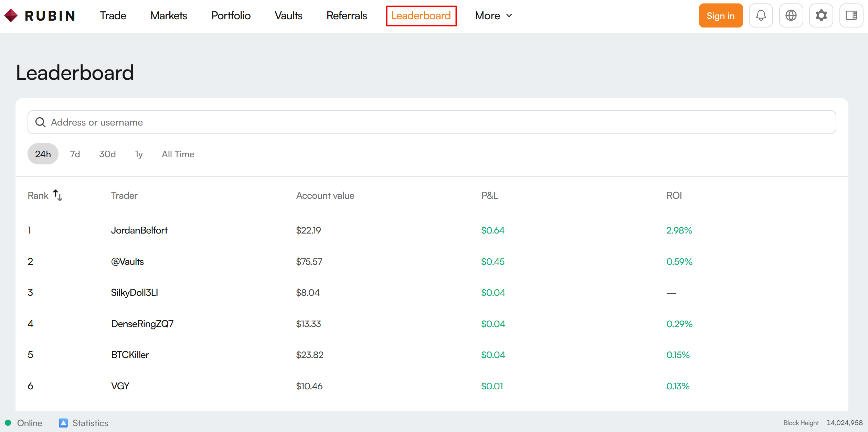Open the Portfolio page
Viewport: 868px width, 432px height.
click(231, 16)
